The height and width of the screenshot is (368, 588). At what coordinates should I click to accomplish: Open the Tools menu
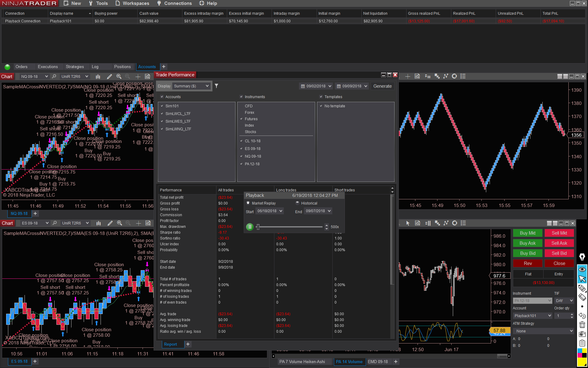[98, 3]
